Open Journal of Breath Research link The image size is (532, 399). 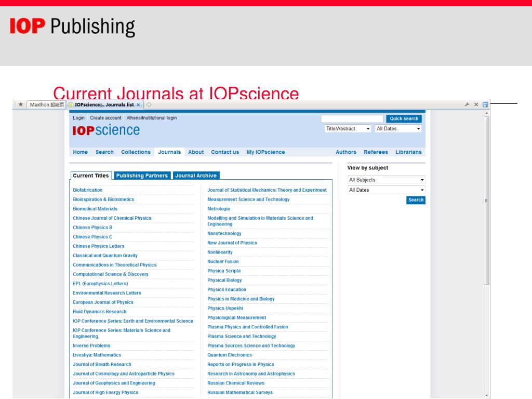tap(102, 364)
